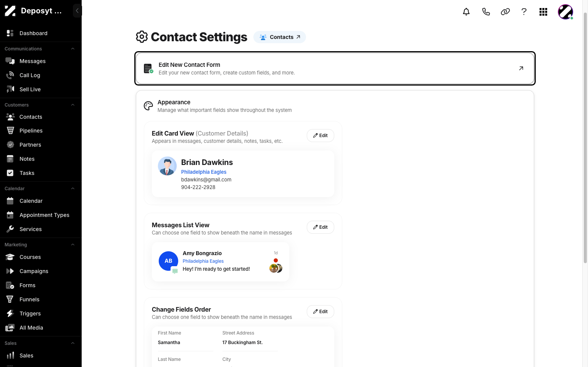The image size is (588, 367).
Task: Collapse the Sales section
Action: [x=72, y=343]
